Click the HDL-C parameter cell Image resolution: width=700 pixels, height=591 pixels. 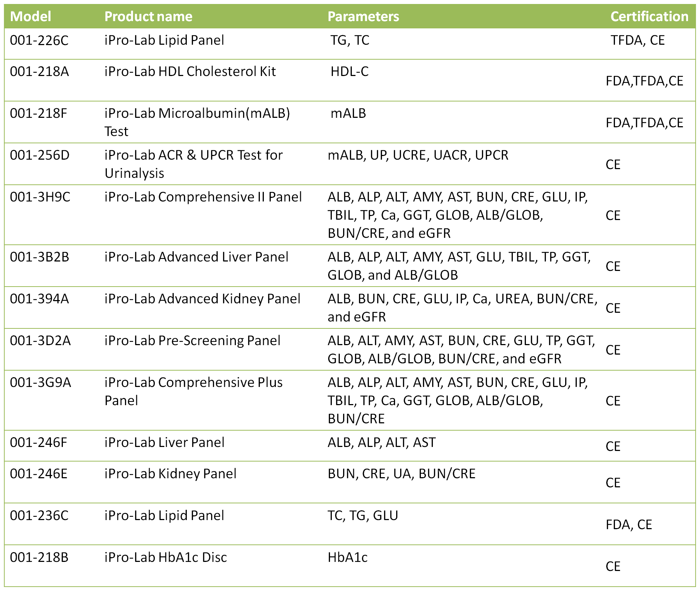[350, 72]
